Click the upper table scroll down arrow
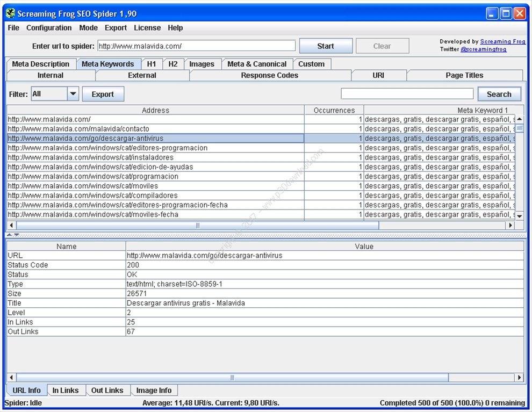Screen dimensions: 532x412 coord(520,216)
